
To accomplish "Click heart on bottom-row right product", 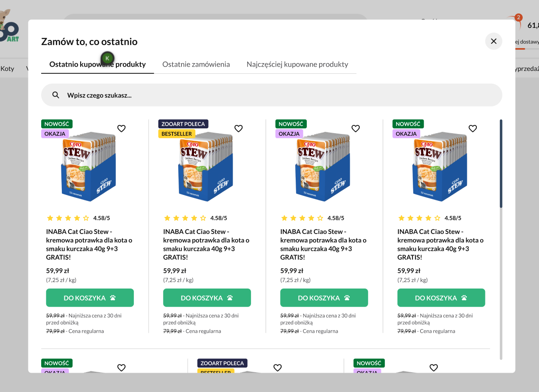I will click(434, 368).
